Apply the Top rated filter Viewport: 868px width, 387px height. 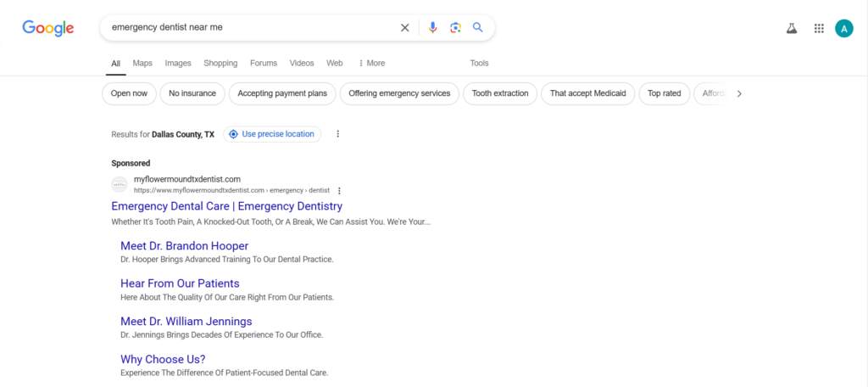(665, 93)
